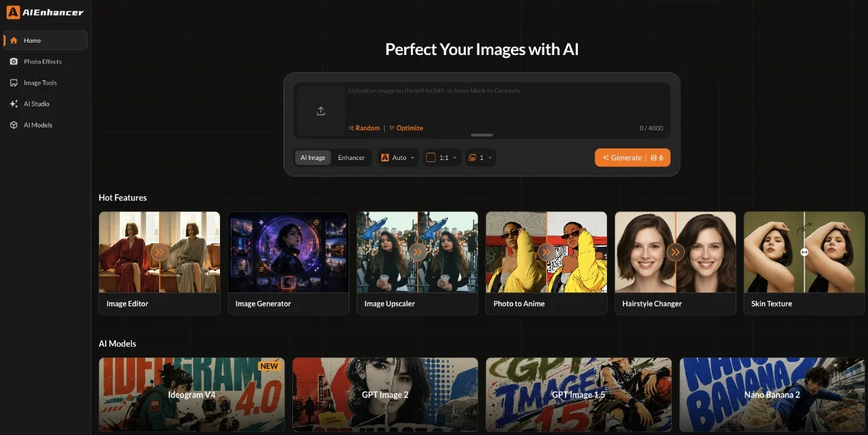
Task: Click the Photo Effects camera icon
Action: (14, 62)
